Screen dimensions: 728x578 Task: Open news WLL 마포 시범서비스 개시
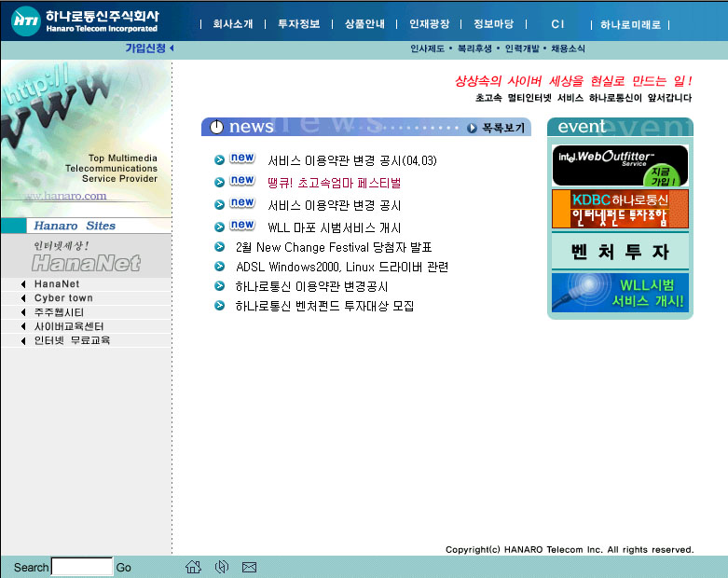click(334, 227)
